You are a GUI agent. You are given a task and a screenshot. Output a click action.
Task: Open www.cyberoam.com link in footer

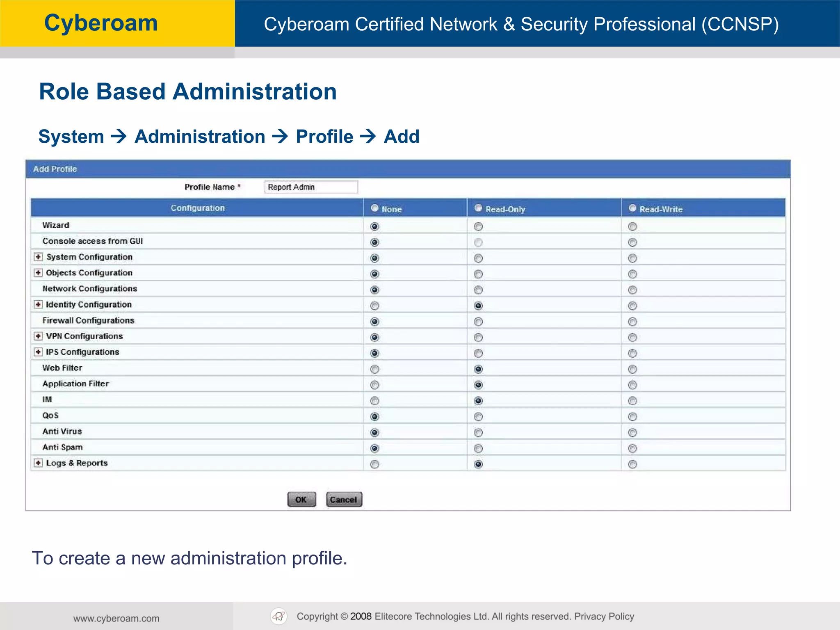click(x=116, y=618)
